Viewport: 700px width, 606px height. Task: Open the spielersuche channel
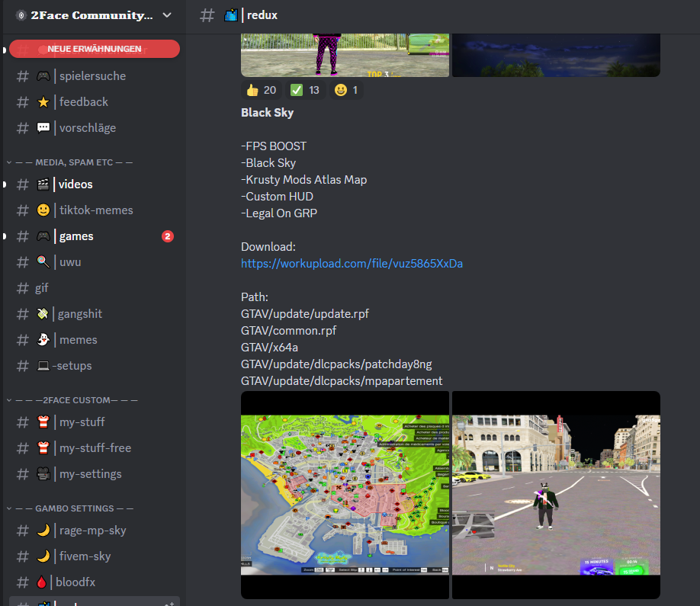tap(95, 76)
